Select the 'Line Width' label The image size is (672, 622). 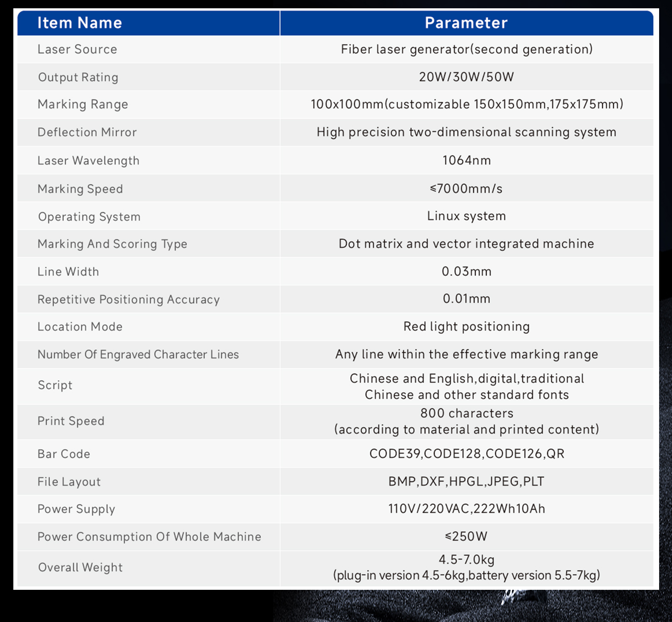68,271
